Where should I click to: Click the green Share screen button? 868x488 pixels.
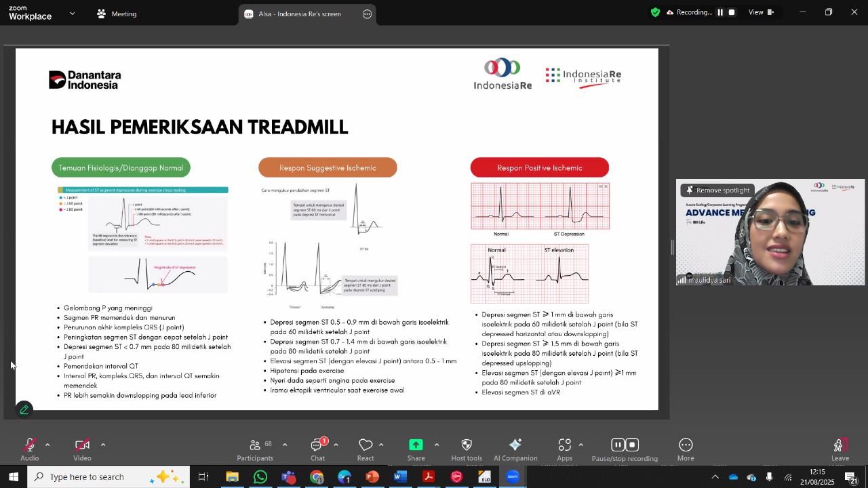pyautogui.click(x=416, y=445)
